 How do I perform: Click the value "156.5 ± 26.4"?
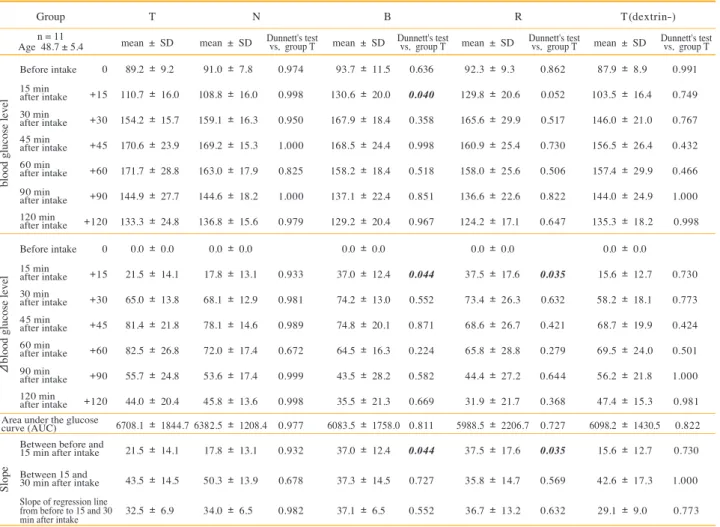pos(622,146)
